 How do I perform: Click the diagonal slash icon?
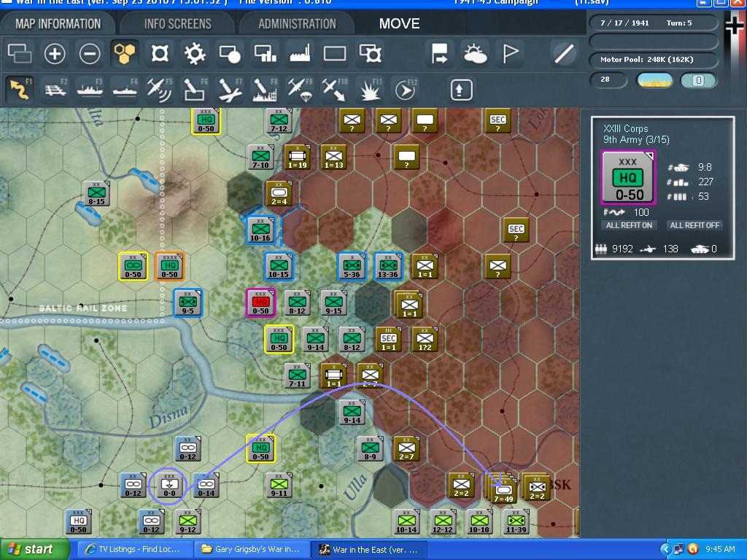pyautogui.click(x=564, y=53)
